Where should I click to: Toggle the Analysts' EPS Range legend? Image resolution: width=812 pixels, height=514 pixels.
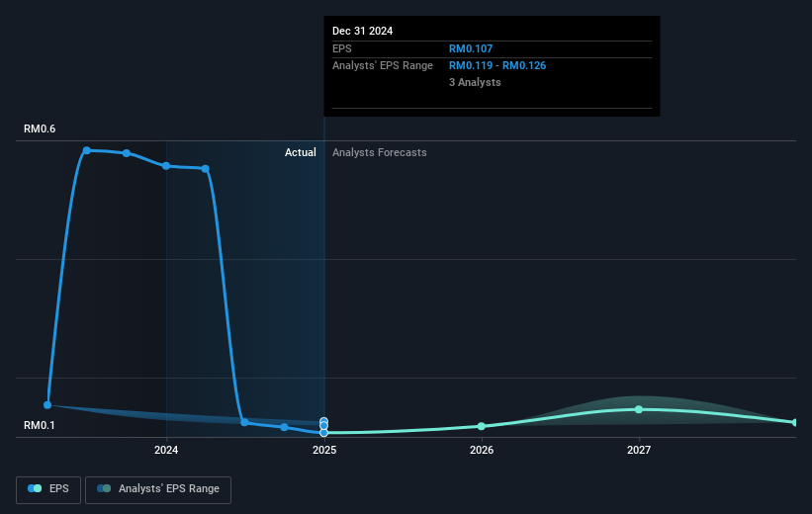[158, 489]
